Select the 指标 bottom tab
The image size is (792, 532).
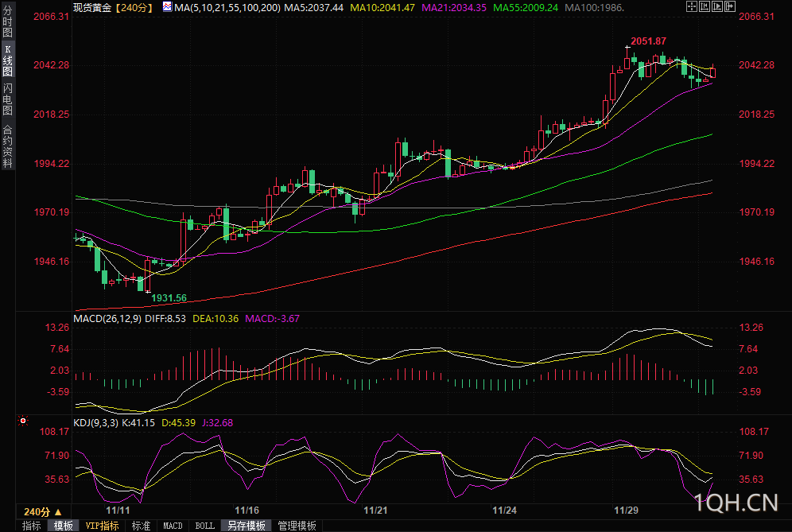point(32,526)
